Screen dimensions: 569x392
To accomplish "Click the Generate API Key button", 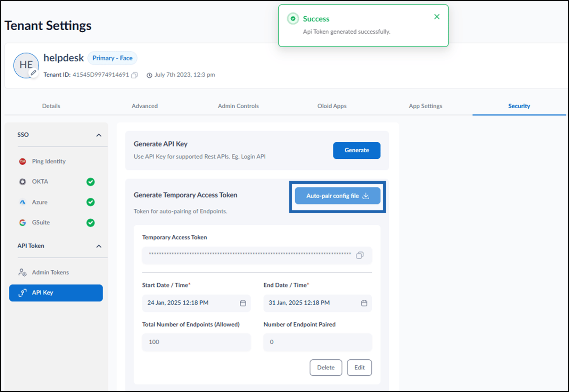I will coord(357,150).
